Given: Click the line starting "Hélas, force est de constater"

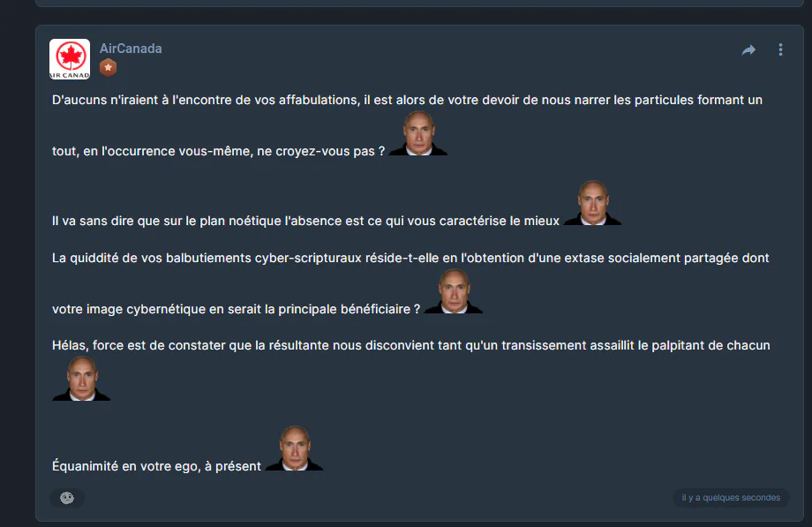Looking at the screenshot, I should coord(410,346).
